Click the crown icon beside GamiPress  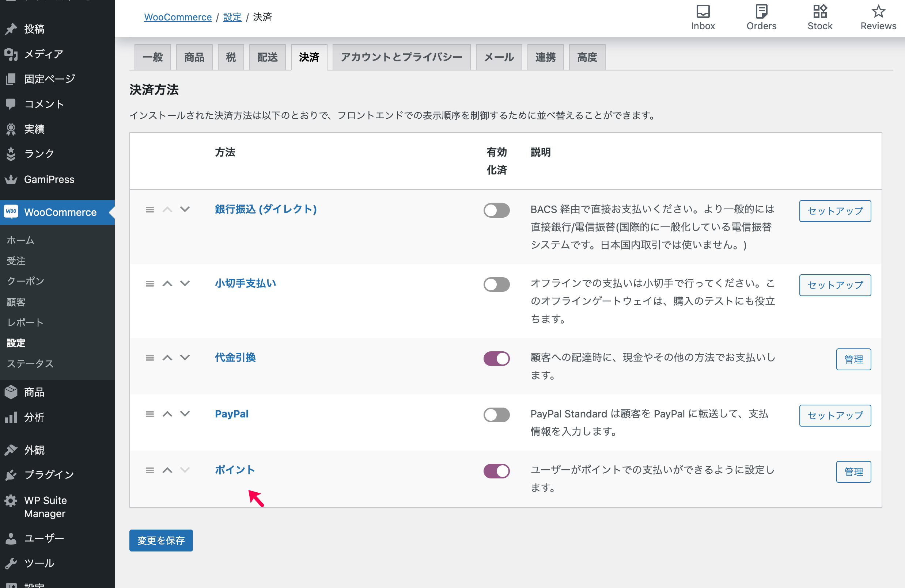coord(11,179)
